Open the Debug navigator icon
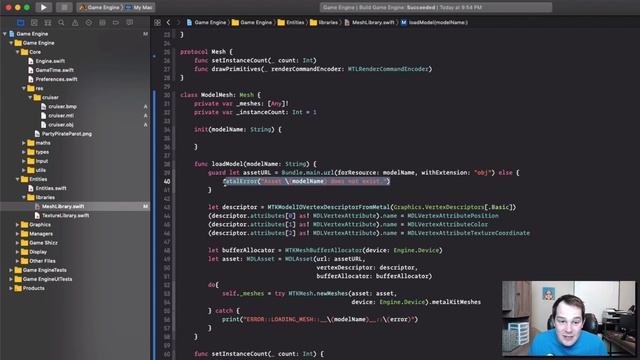This screenshot has height=360, width=640. coord(102,23)
